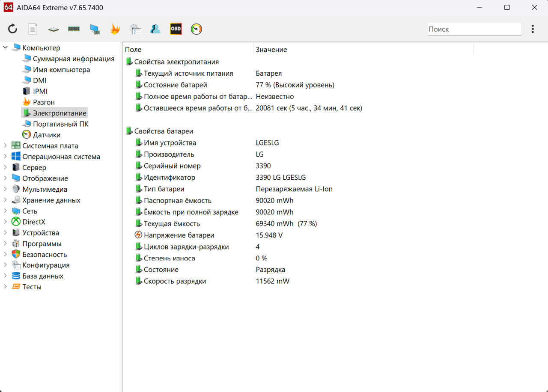Image resolution: width=548 pixels, height=392 pixels.
Task: Select the Степень износа row
Action: tap(170, 258)
